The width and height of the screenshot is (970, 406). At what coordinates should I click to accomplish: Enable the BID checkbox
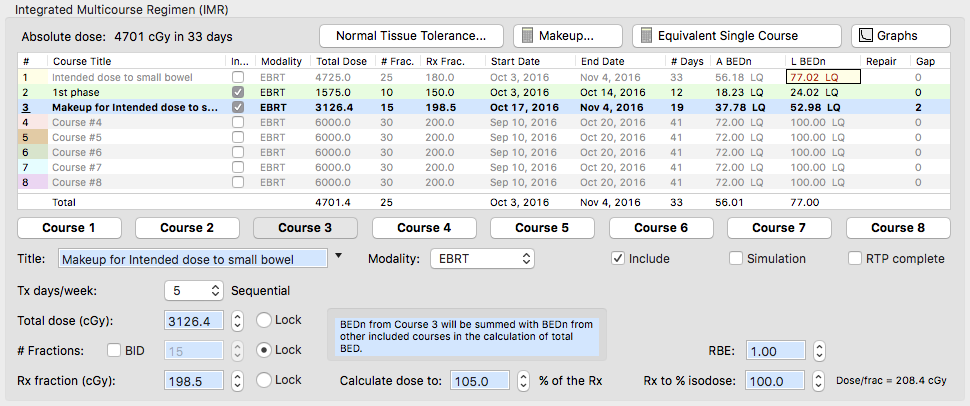[x=114, y=351]
